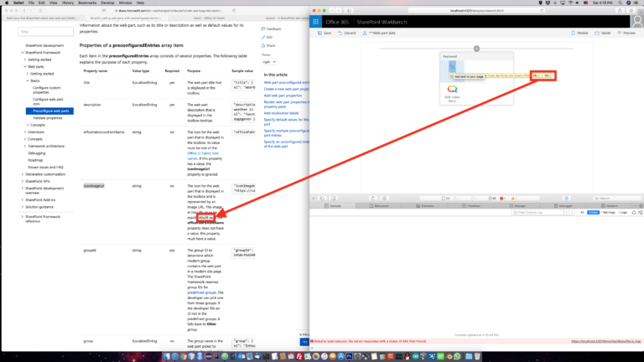Open the Safari Develop menu
The height and width of the screenshot is (362, 644).
pos(107,3)
